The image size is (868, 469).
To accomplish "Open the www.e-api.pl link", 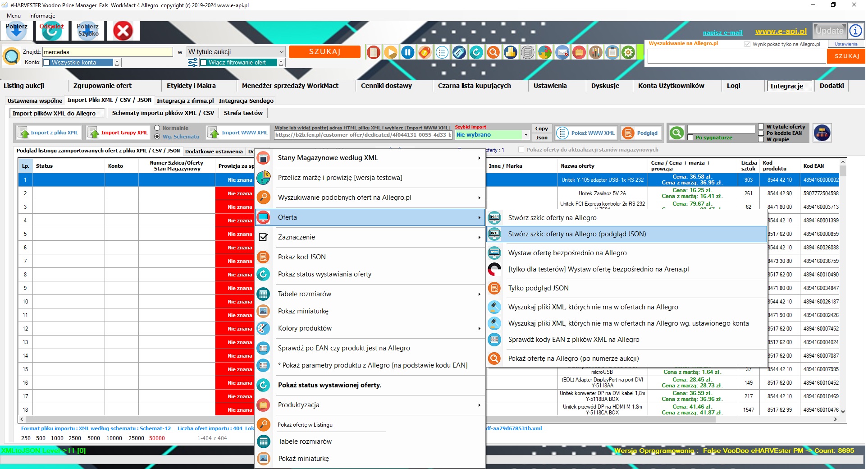I will click(x=781, y=32).
